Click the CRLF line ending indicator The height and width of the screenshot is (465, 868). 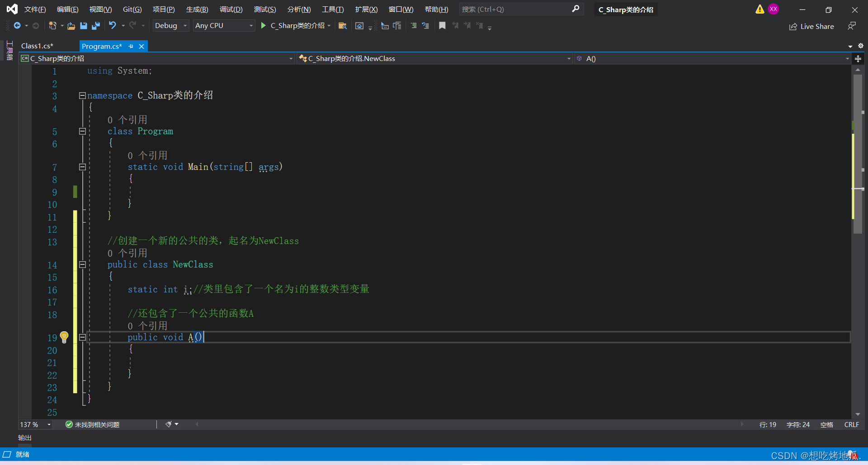pyautogui.click(x=852, y=425)
